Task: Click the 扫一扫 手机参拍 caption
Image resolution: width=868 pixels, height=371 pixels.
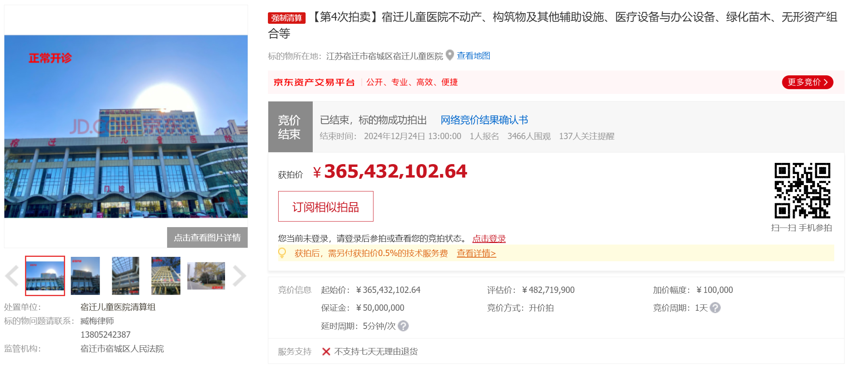Action: click(x=802, y=228)
